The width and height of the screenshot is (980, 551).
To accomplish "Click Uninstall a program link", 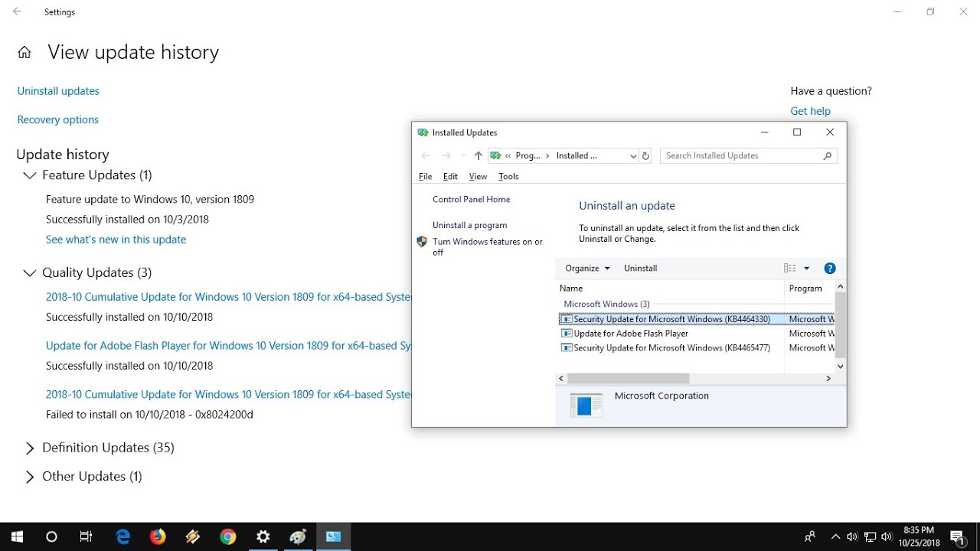I will tap(469, 226).
